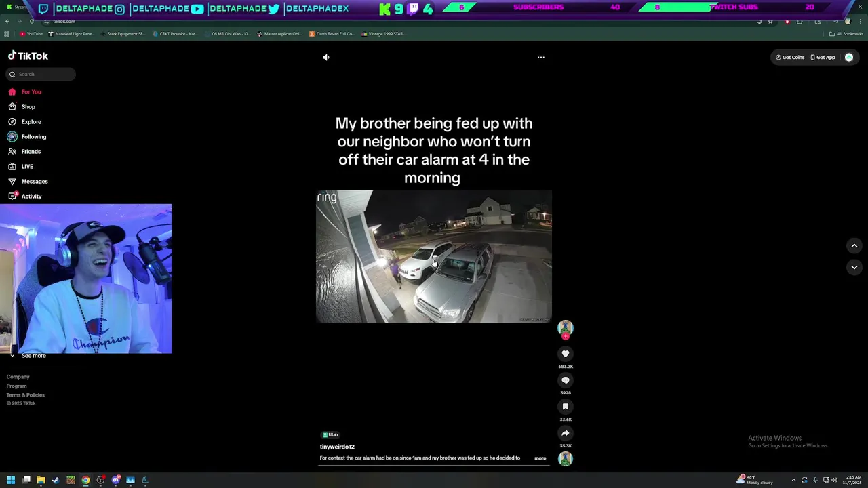Click the Utah location tag

click(330, 435)
